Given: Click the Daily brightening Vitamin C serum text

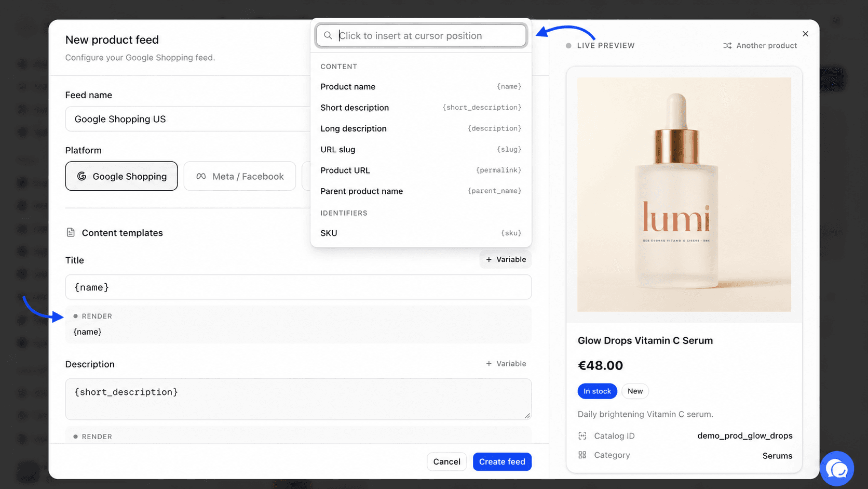Looking at the screenshot, I should (645, 414).
